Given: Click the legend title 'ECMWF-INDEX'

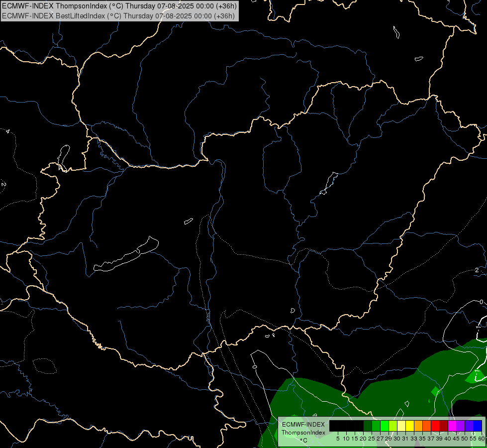Looking at the screenshot, I should pos(303,425).
